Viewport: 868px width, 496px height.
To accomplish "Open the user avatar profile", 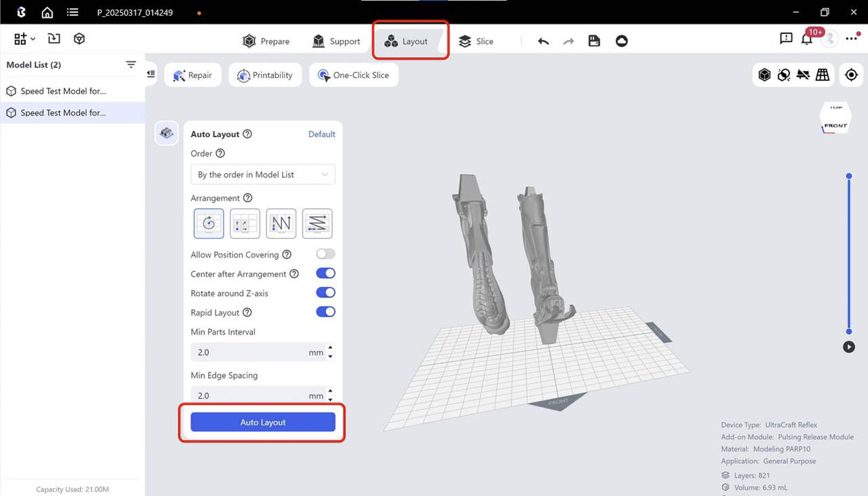I will click(830, 38).
